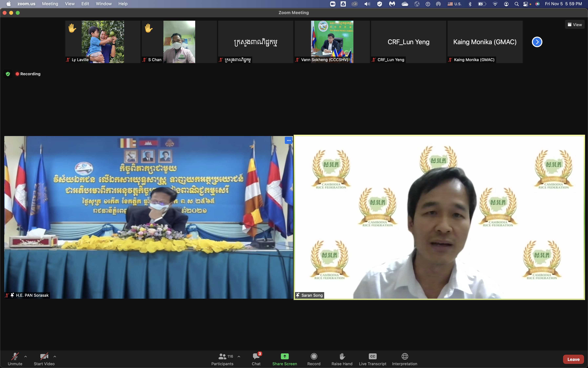The height and width of the screenshot is (368, 588).
Task: Open battery status menu
Action: click(482, 4)
